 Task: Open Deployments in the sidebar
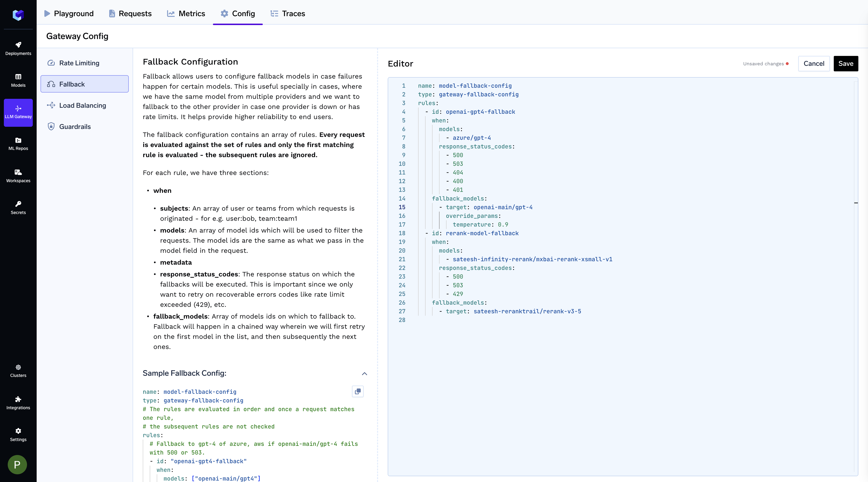tap(18, 48)
